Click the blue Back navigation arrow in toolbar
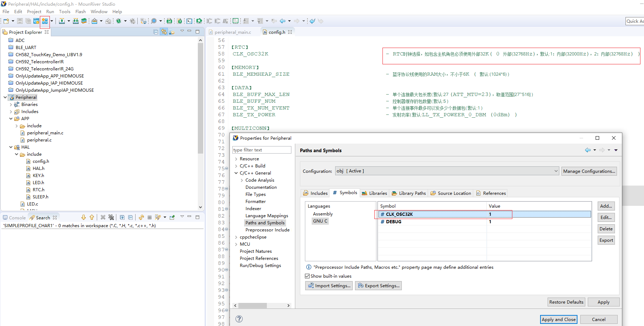Viewport: 644px width, 326px height. click(283, 21)
